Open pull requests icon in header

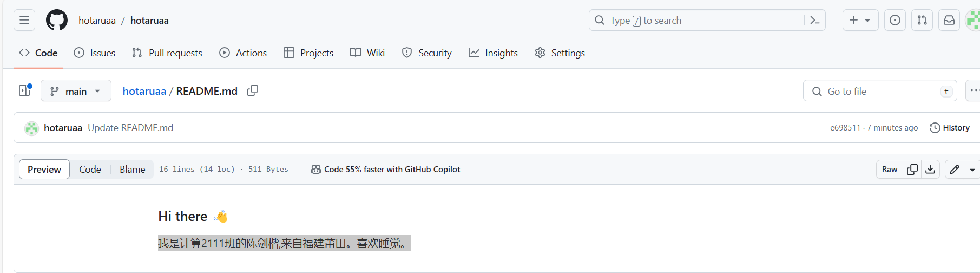point(922,21)
